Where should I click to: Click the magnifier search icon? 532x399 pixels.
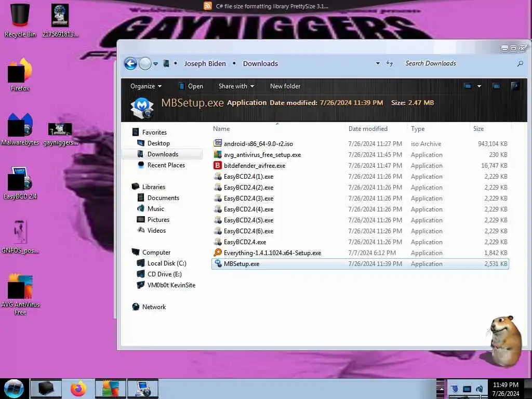coord(520,63)
